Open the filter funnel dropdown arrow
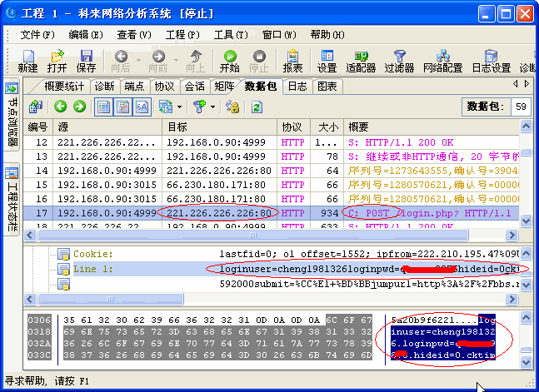This screenshot has width=539, height=392. tap(212, 107)
